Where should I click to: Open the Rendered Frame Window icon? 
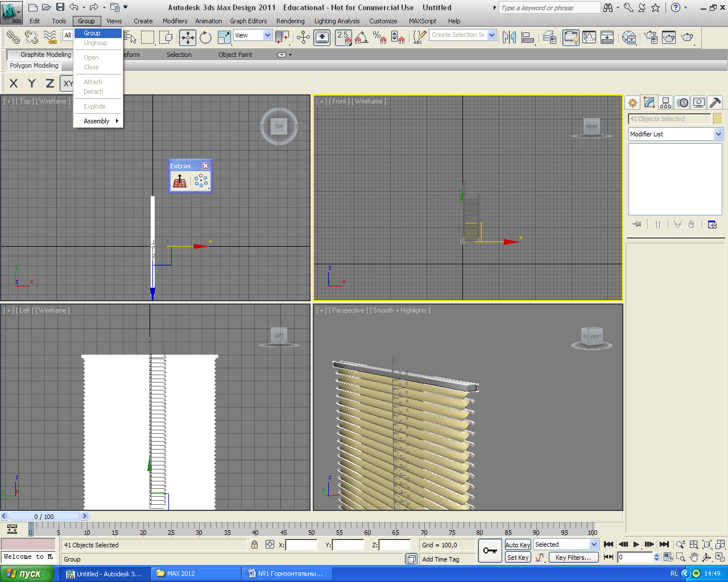coord(669,38)
